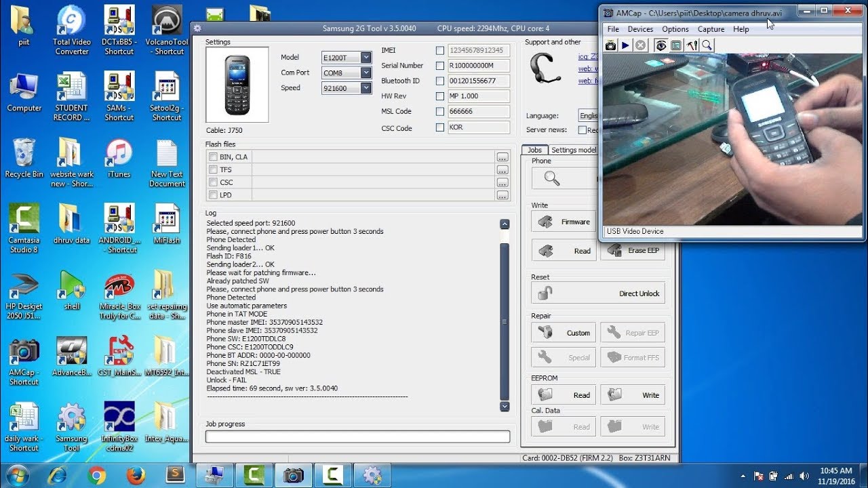Open AMCap Help menu
This screenshot has height=488, width=868.
coord(741,29)
